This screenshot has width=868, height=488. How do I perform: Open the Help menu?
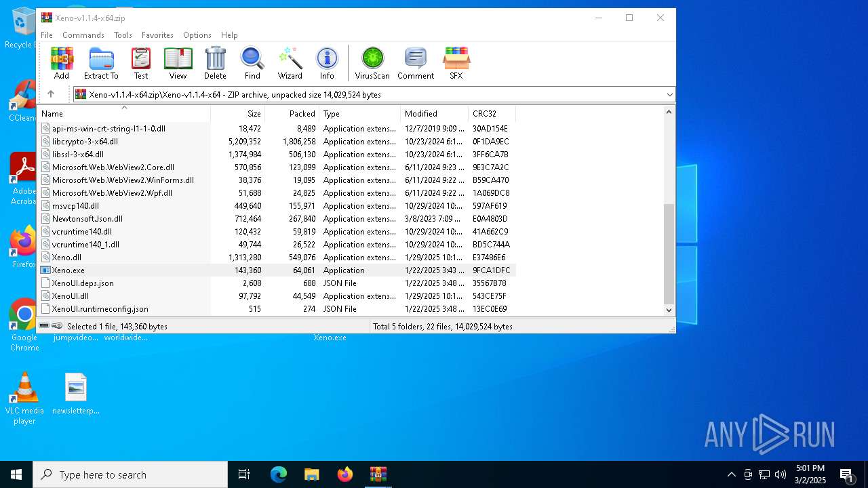229,35
